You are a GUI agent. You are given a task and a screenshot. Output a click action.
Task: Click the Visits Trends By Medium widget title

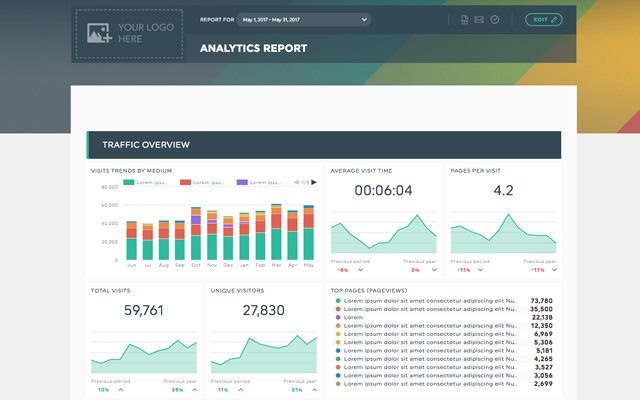pyautogui.click(x=131, y=171)
